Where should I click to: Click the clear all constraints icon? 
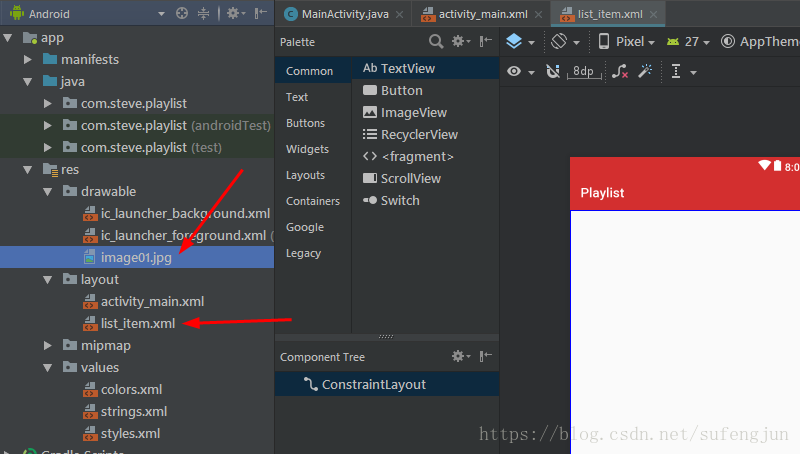coord(620,72)
